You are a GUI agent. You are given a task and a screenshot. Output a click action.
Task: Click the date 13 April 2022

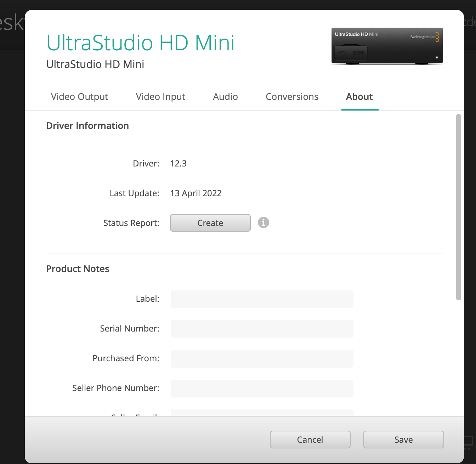point(196,193)
